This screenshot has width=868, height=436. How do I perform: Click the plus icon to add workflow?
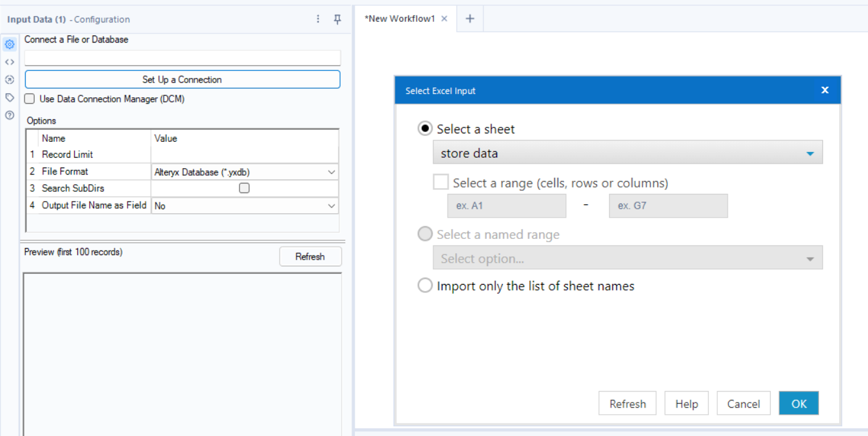tap(470, 19)
